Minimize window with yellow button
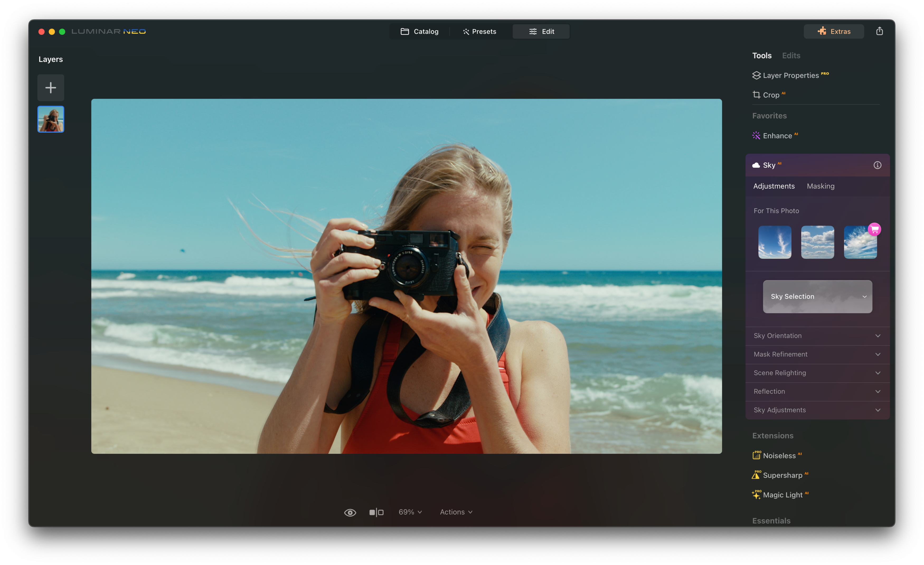 tap(52, 31)
